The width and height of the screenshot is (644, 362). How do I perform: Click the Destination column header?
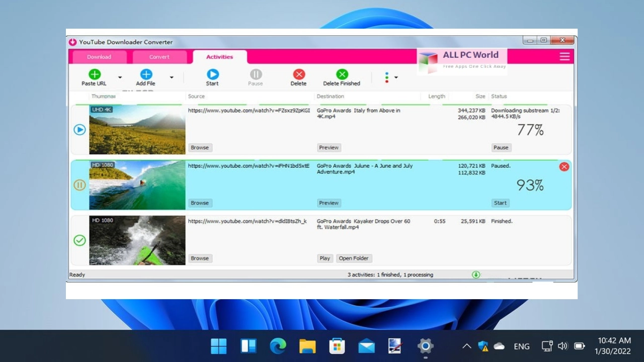point(331,96)
